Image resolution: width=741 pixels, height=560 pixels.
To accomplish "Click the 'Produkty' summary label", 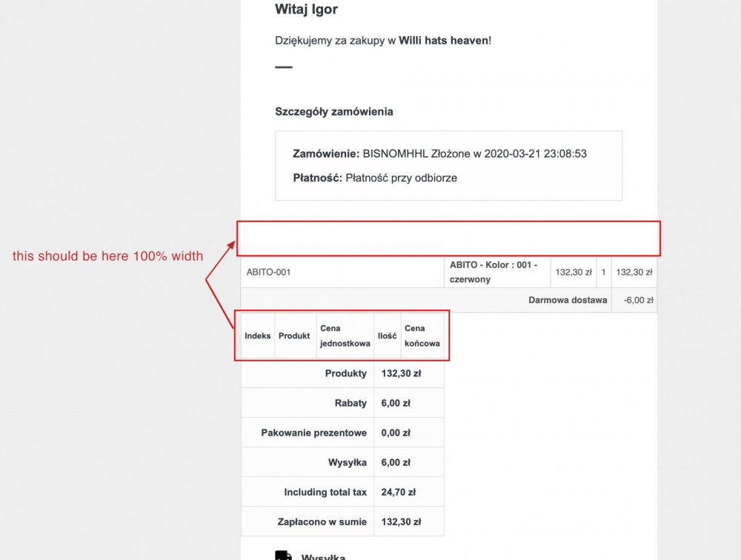I will 346,373.
